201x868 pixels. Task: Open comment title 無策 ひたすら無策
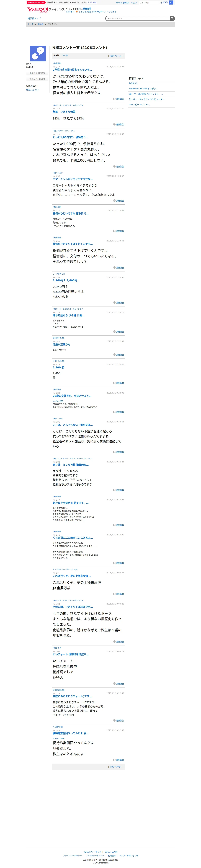click(64, 112)
